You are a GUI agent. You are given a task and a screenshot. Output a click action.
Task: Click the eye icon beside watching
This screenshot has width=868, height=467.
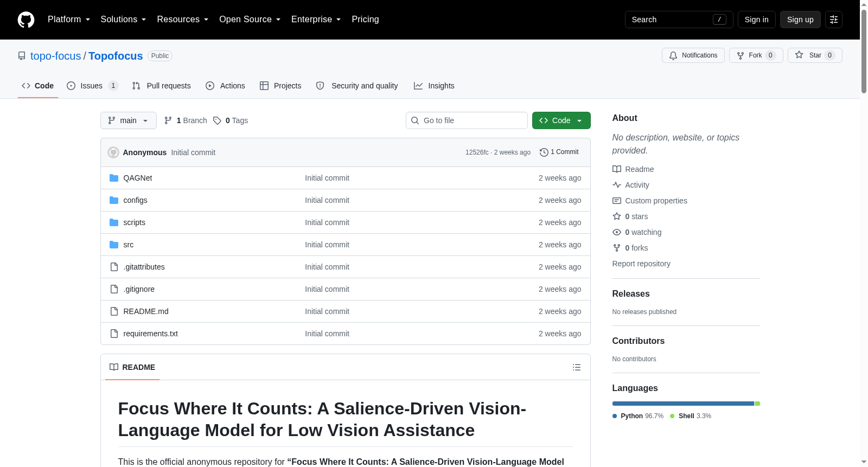coord(617,232)
